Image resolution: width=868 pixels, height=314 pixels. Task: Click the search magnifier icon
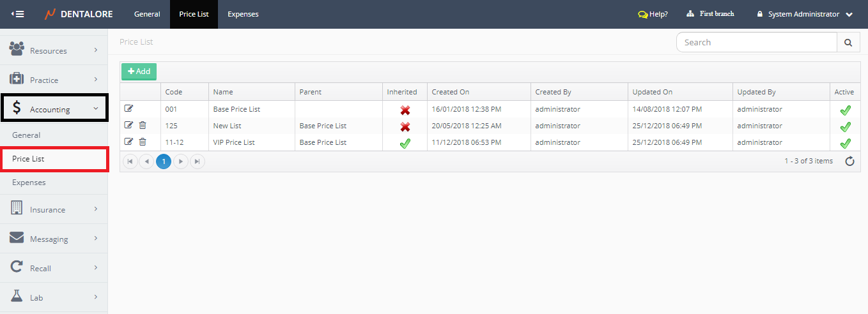[x=848, y=42]
